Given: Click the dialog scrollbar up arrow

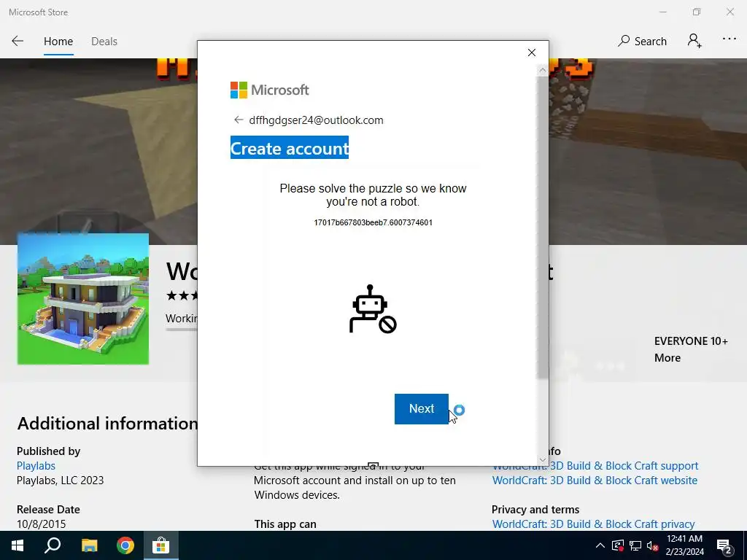Looking at the screenshot, I should tap(543, 71).
